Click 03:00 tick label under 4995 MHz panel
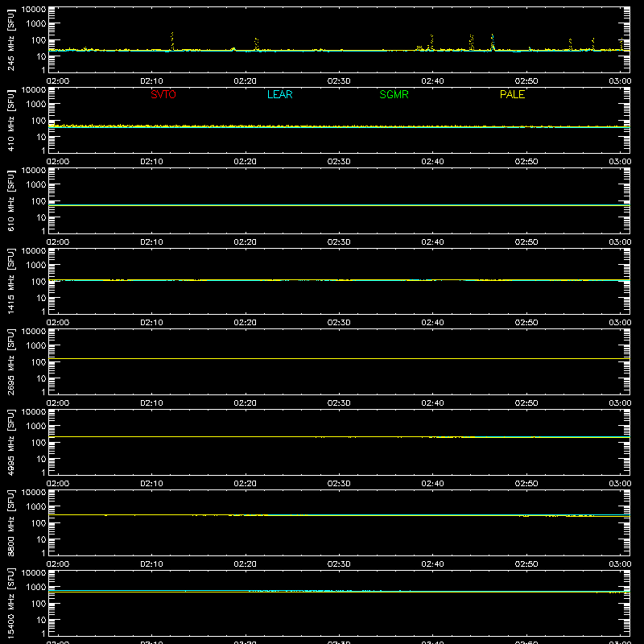 pyautogui.click(x=620, y=484)
